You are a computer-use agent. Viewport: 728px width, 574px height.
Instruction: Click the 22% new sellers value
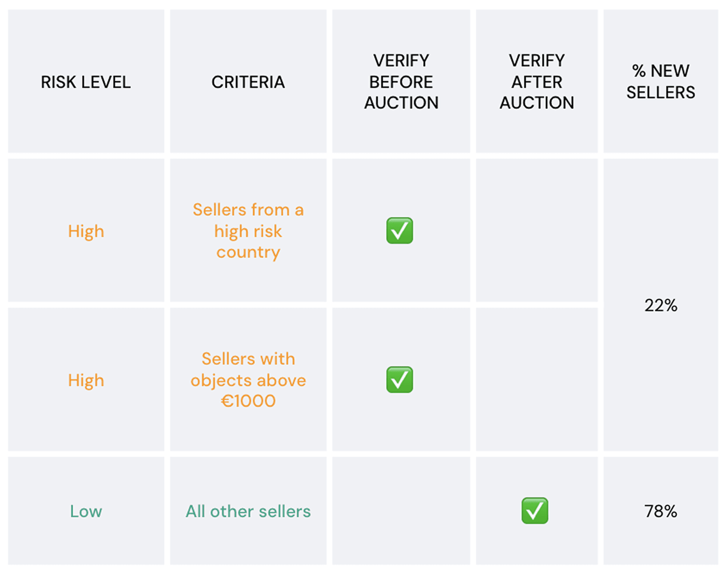(x=661, y=305)
